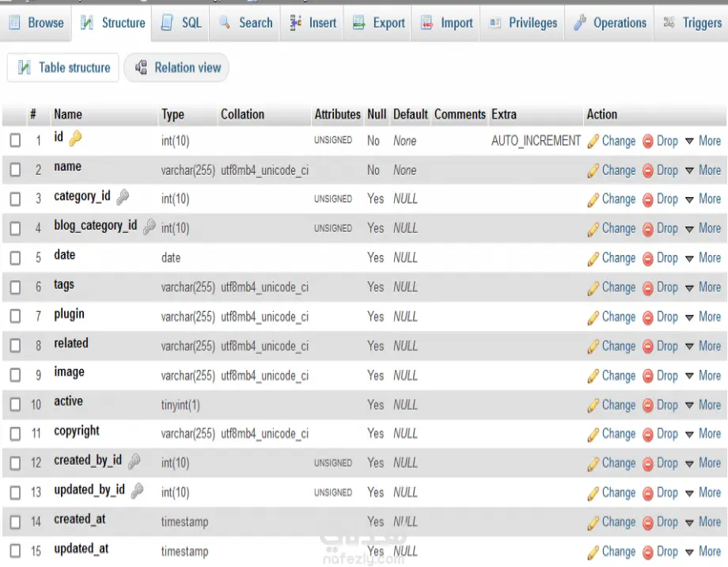Switch to the Browse tab
The image size is (728, 567).
[36, 22]
